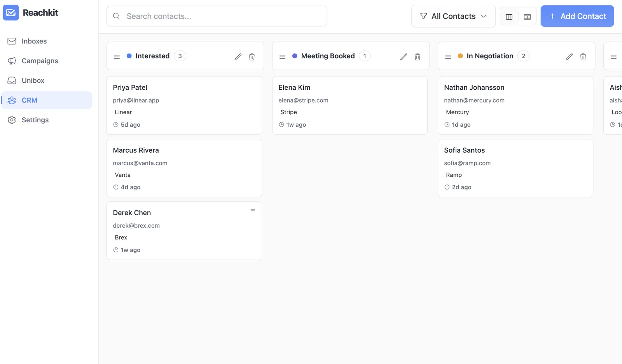Viewport: 622px width, 364px height.
Task: Click Derek Chen card drag handle
Action: 253,211
